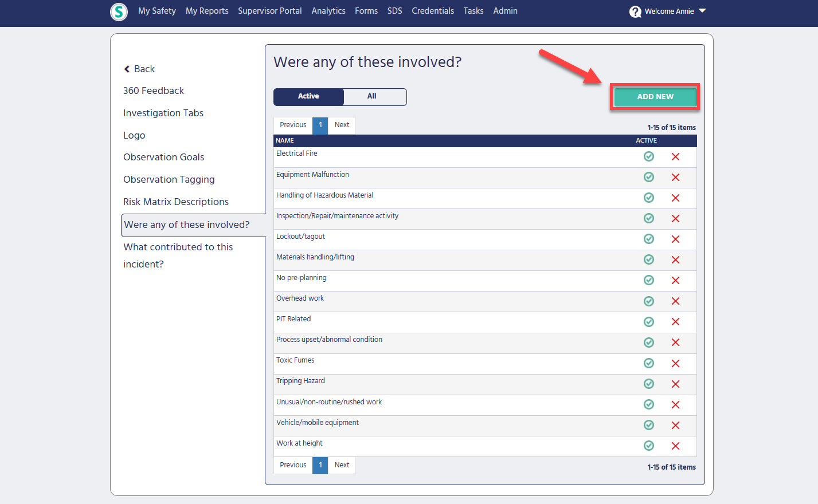Viewport: 818px width, 504px height.
Task: Click red X for Work at height
Action: tap(675, 446)
